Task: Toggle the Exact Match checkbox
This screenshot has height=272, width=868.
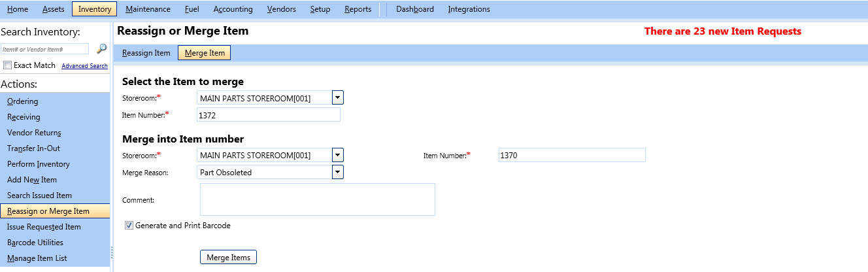Action: tap(8, 65)
